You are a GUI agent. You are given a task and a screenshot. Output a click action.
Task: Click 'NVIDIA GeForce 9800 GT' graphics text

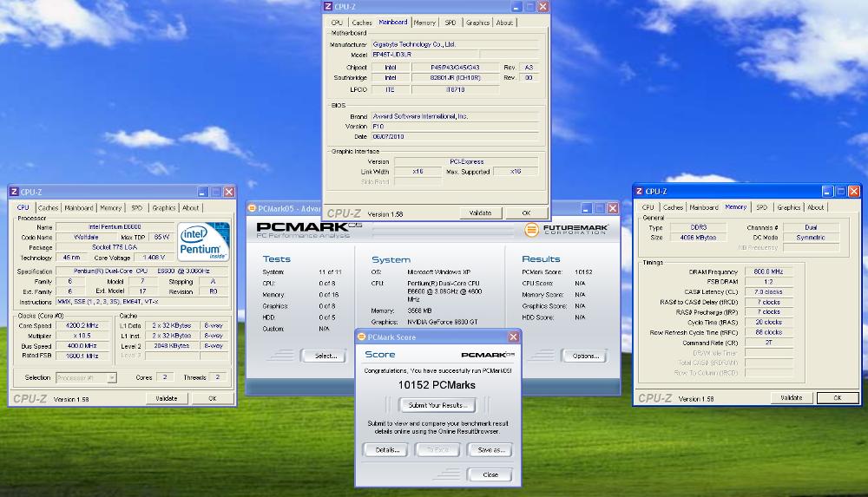click(x=443, y=322)
